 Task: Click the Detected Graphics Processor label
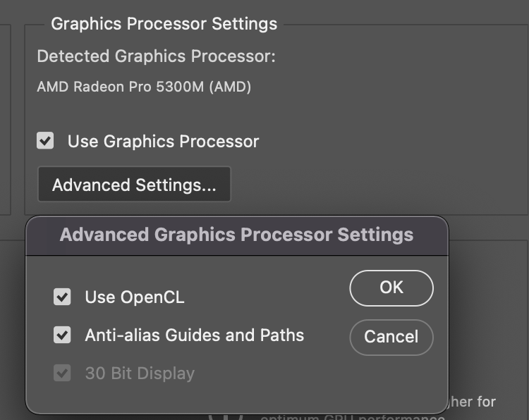(156, 56)
